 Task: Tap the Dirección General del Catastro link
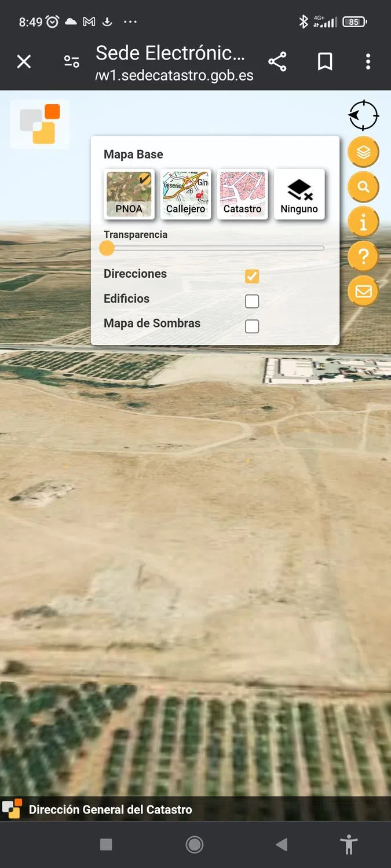pos(111,810)
